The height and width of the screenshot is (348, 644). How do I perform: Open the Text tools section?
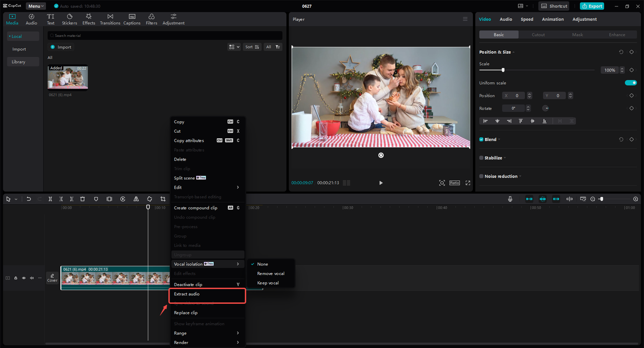tap(51, 19)
